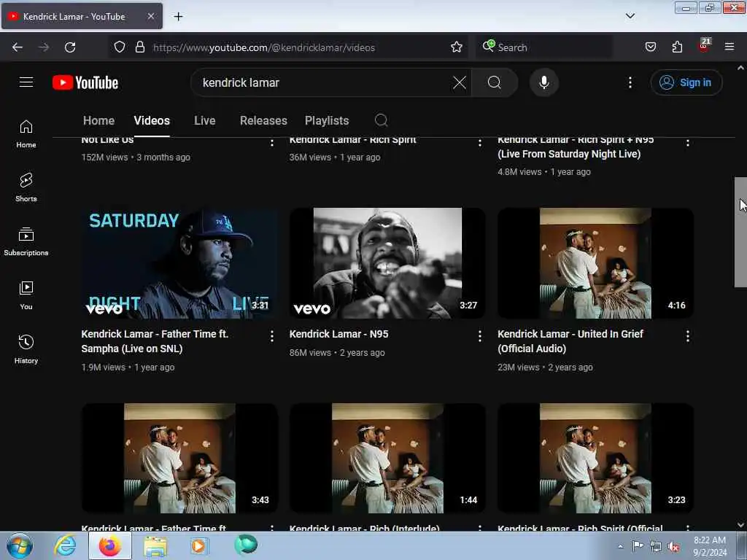Go to Home in the sidebar

point(26,133)
